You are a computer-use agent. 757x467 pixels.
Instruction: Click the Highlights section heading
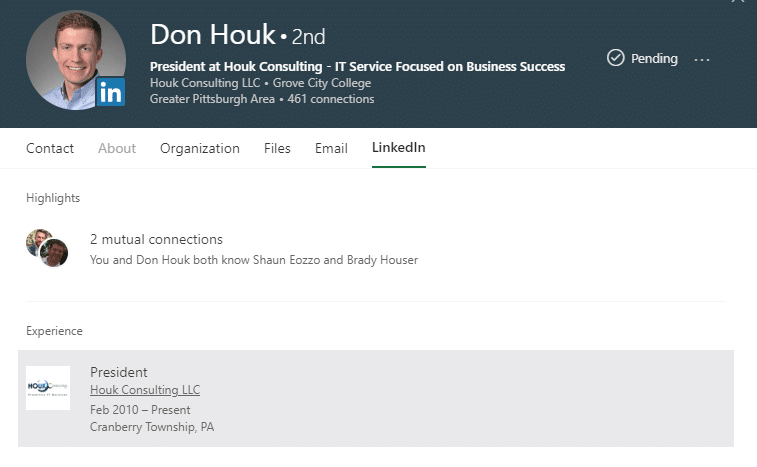tap(53, 198)
